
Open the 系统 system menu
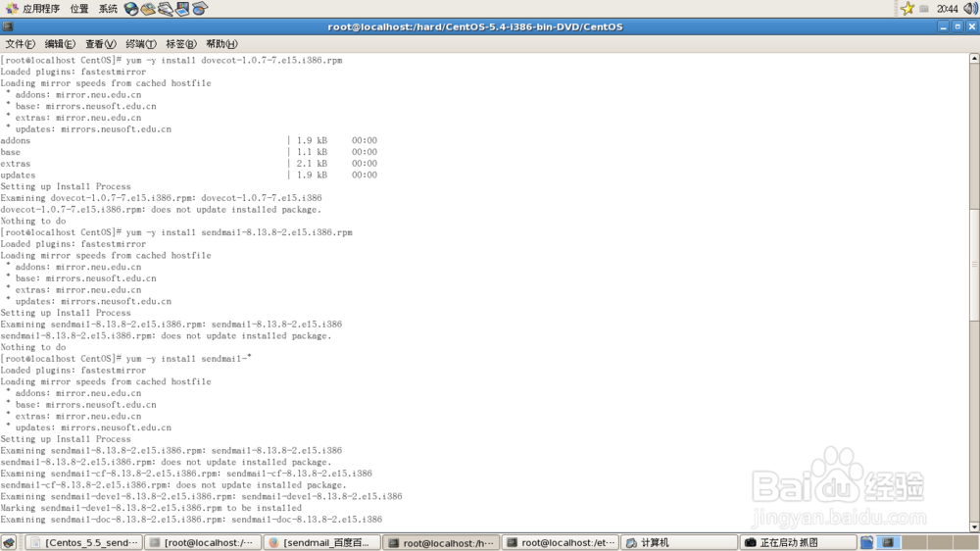click(x=108, y=9)
